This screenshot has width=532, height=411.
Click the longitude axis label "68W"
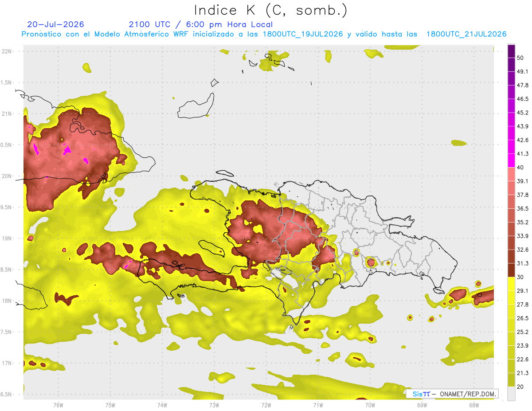click(x=474, y=406)
